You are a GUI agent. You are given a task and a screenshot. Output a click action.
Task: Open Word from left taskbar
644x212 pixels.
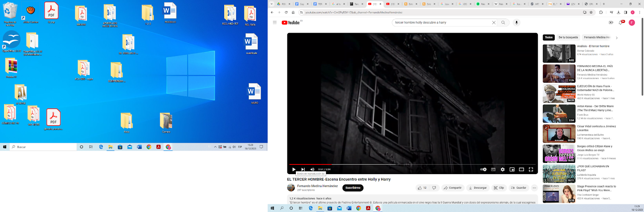(x=139, y=147)
